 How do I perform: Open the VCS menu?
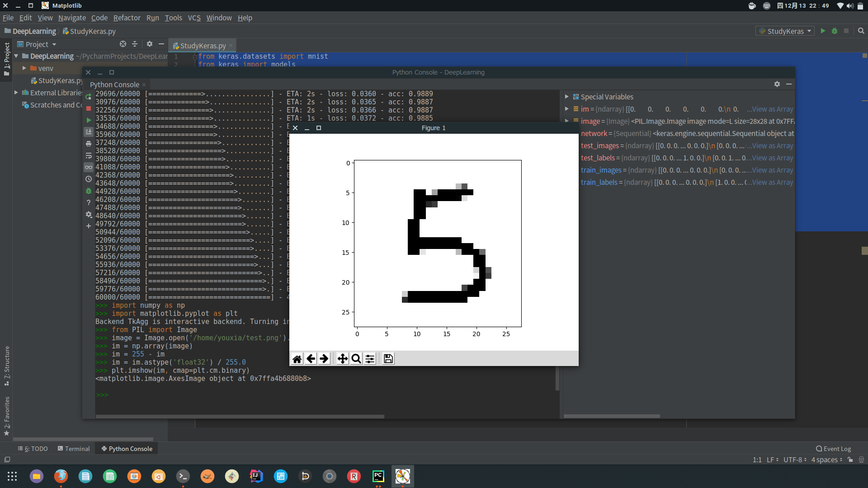(x=194, y=18)
